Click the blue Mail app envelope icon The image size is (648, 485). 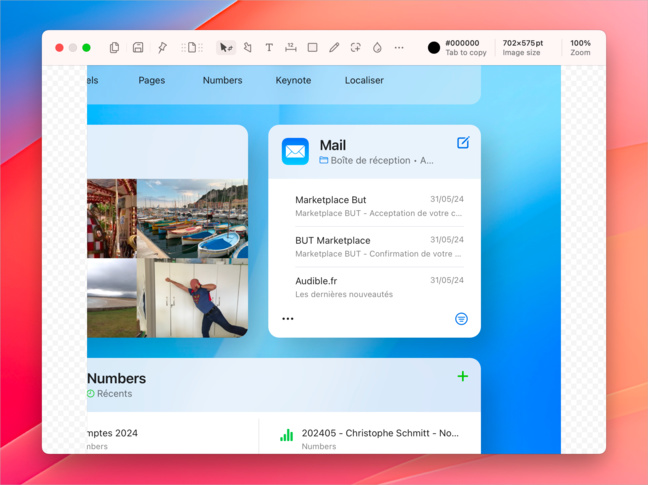295,151
